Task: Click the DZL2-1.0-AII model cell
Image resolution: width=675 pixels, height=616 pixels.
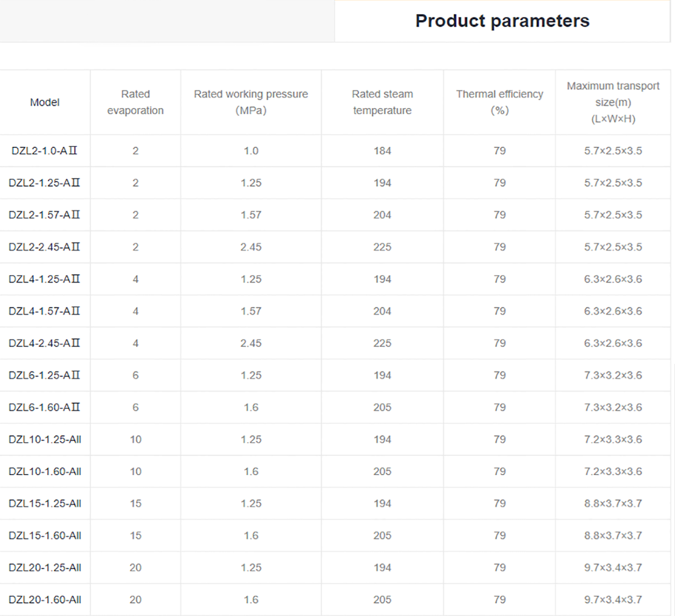Action: coord(44,151)
